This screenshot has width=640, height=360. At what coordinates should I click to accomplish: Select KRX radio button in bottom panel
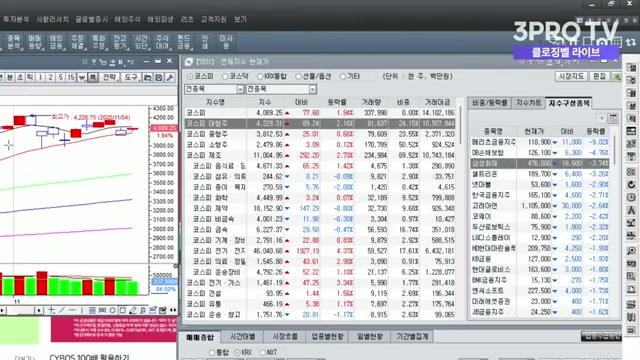tap(237, 352)
